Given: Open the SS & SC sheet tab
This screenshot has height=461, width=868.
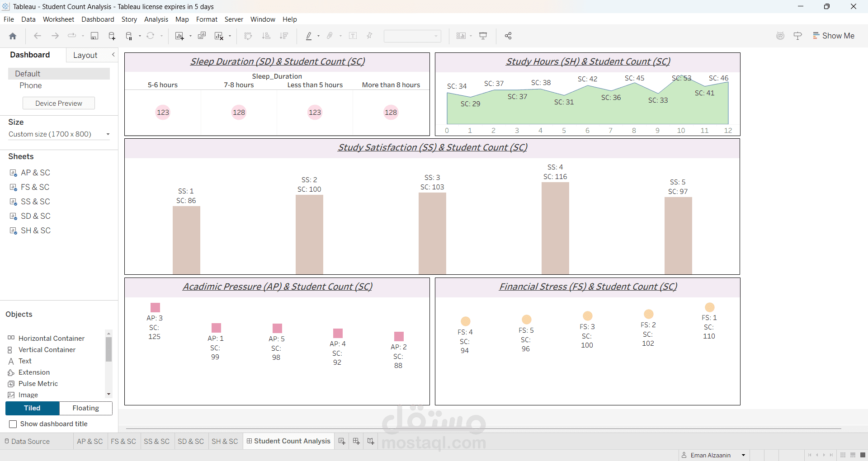Looking at the screenshot, I should tap(156, 442).
